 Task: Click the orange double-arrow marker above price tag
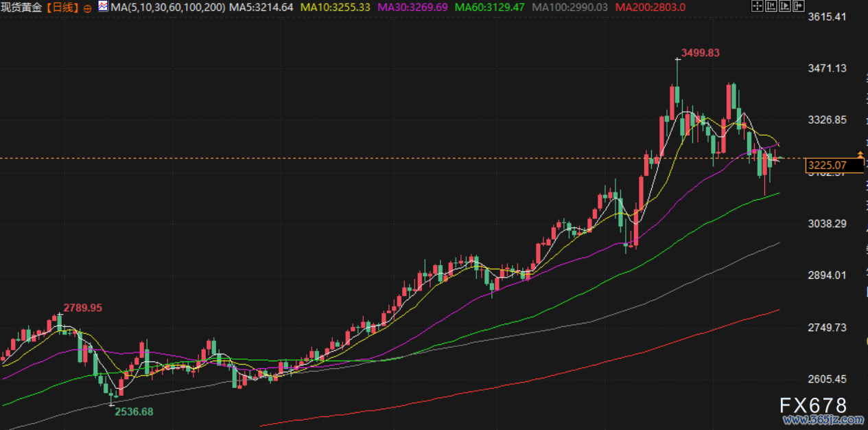point(860,155)
